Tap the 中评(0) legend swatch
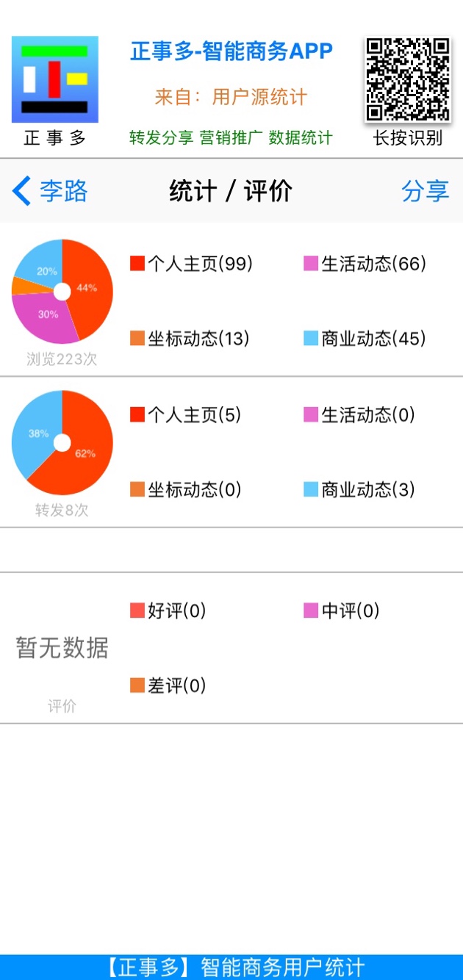 (311, 610)
